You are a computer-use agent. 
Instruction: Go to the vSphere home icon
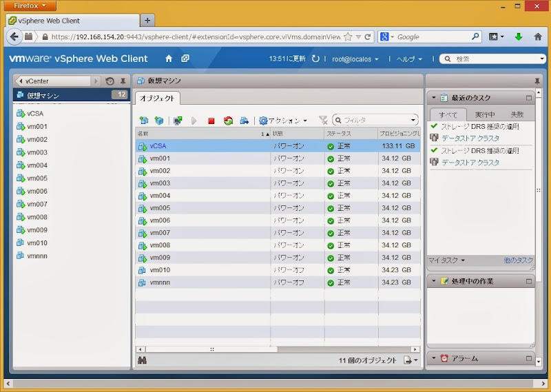[x=169, y=59]
